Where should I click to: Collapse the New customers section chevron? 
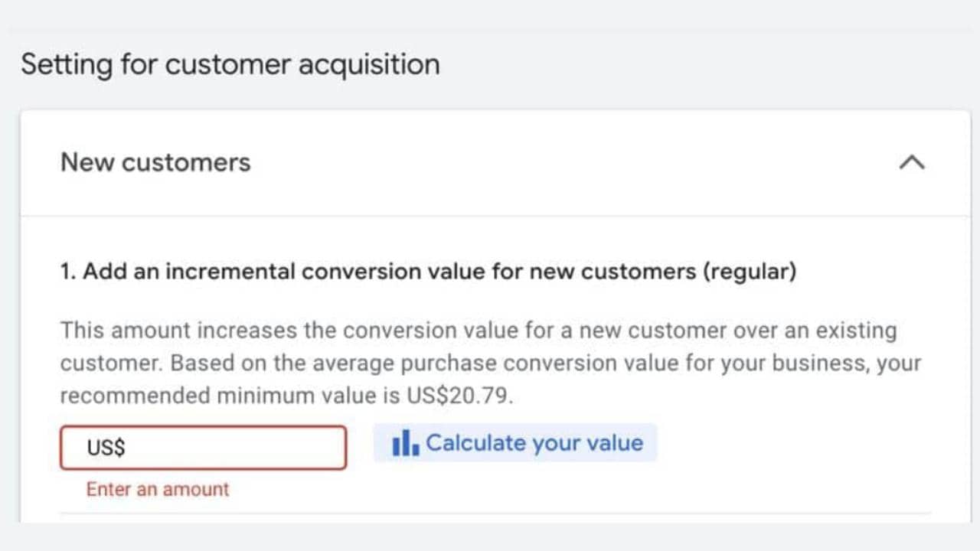coord(911,162)
